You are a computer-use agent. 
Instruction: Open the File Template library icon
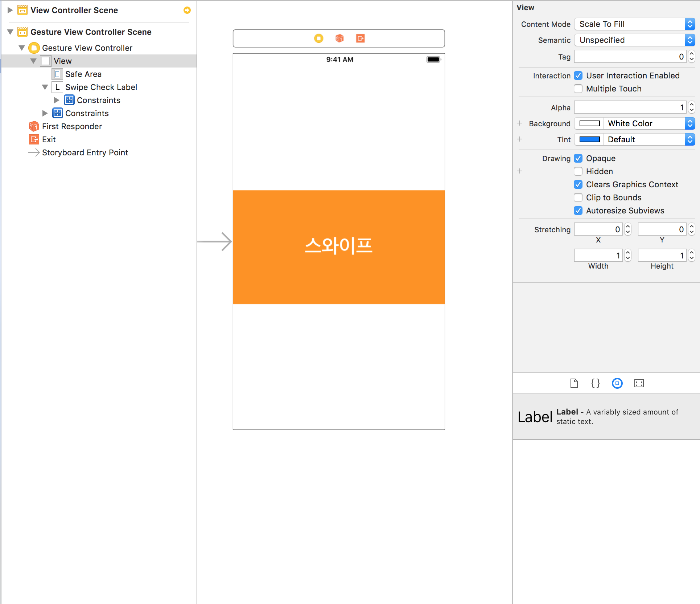click(x=574, y=383)
